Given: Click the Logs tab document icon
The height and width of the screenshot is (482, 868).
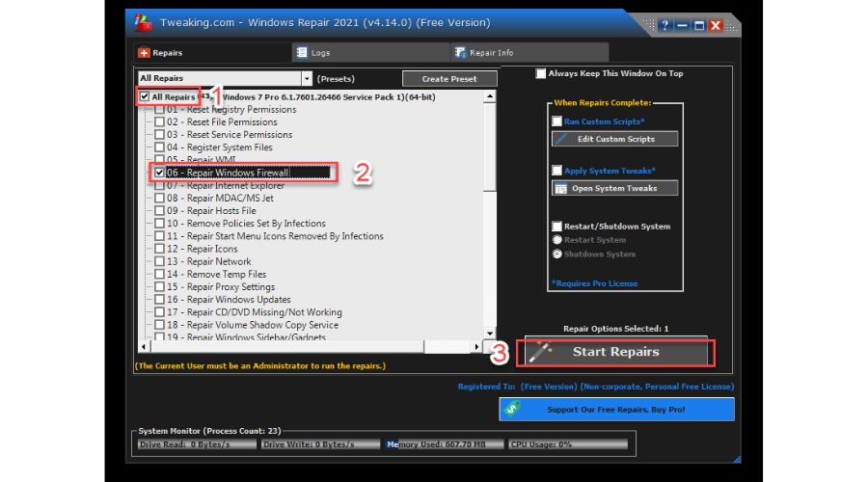Looking at the screenshot, I should coord(302,53).
